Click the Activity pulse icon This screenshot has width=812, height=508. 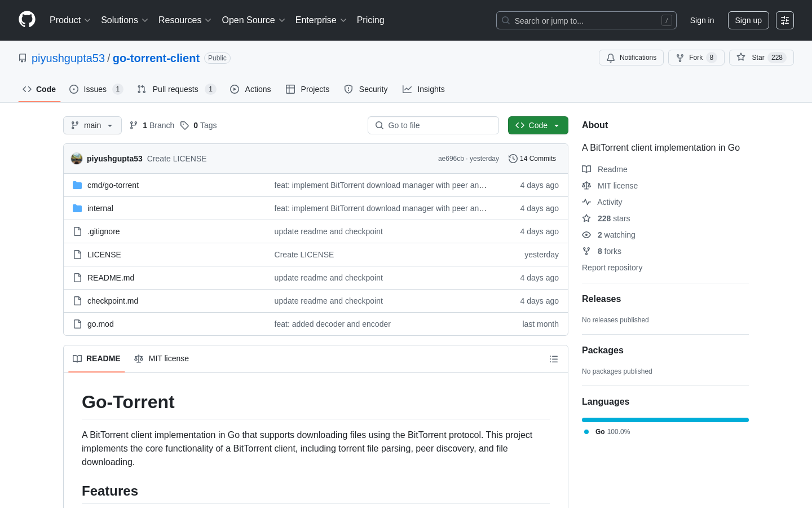(586, 202)
